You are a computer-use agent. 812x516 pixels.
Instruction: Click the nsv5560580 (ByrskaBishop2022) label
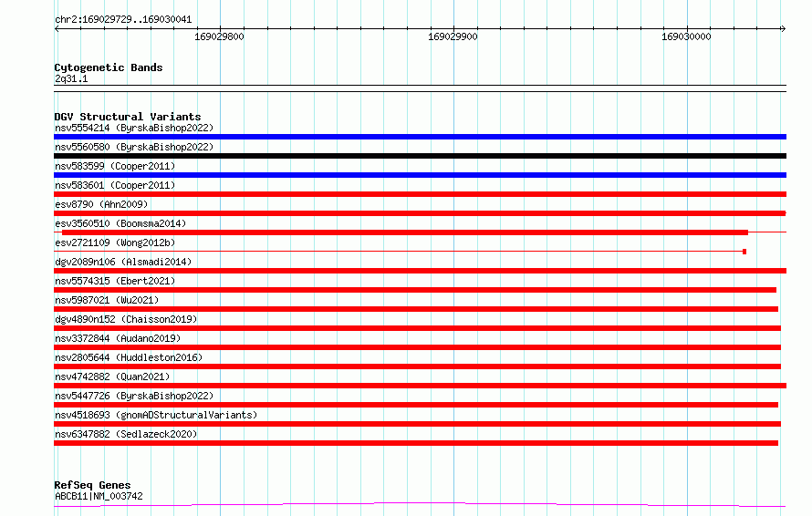click(x=134, y=147)
